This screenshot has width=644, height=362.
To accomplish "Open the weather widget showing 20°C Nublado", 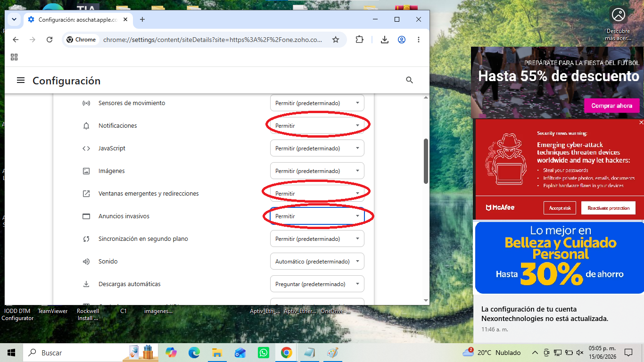I will pyautogui.click(x=492, y=353).
